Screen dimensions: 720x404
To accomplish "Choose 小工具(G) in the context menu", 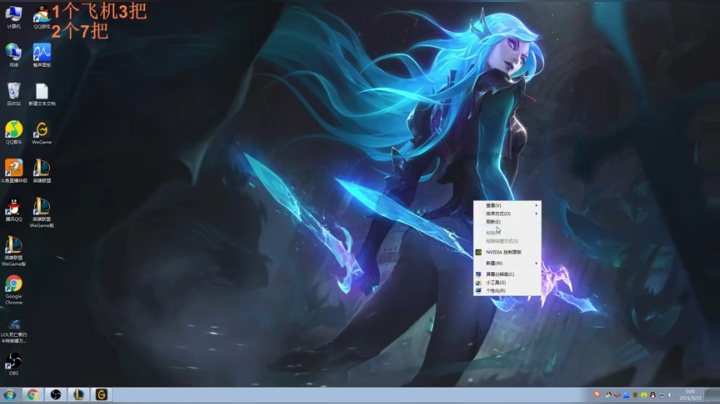I will (507, 282).
